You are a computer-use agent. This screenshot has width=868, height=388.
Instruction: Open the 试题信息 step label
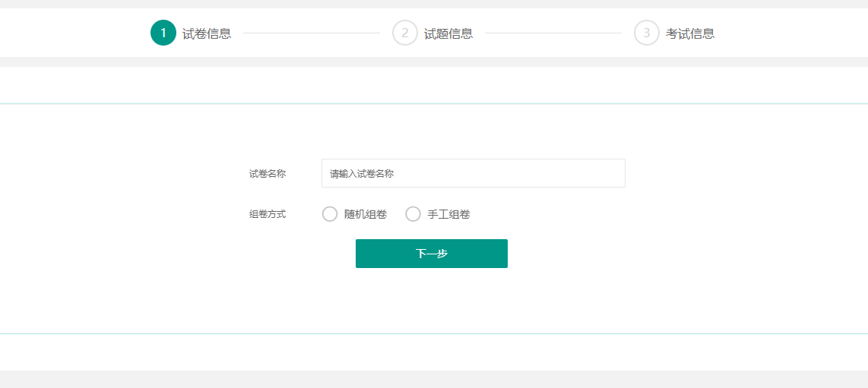[448, 33]
